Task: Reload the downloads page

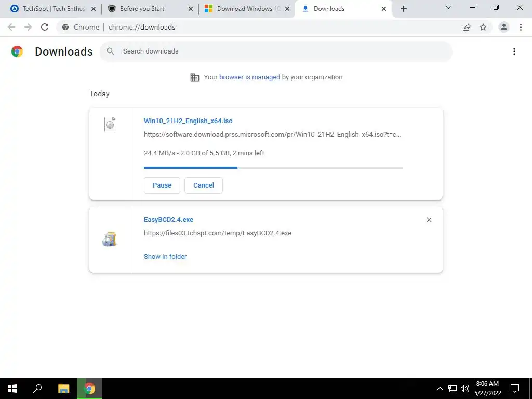Action: pos(45,27)
